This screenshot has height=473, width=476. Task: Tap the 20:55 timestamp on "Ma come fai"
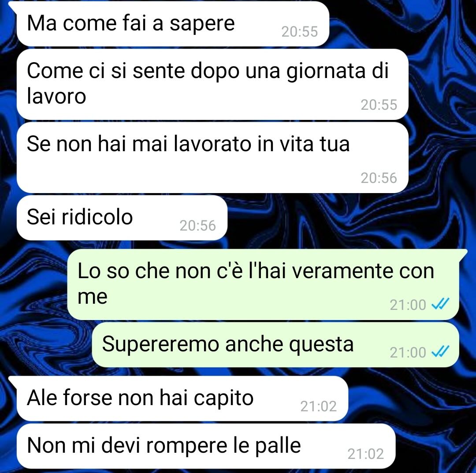point(299,32)
